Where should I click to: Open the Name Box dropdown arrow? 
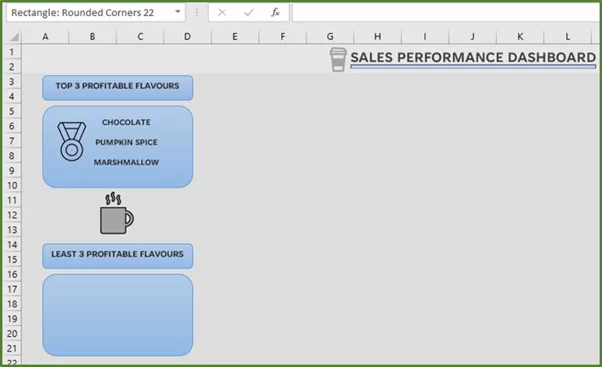(178, 12)
